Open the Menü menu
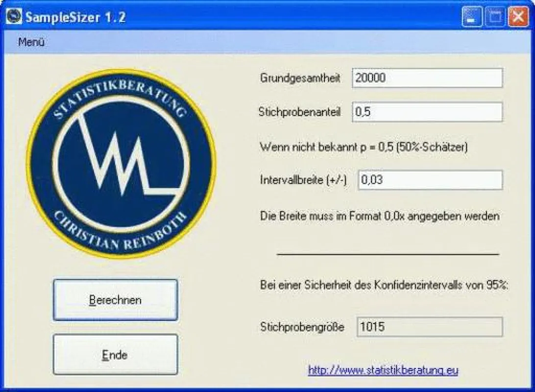Image resolution: width=535 pixels, height=392 pixels. click(31, 42)
